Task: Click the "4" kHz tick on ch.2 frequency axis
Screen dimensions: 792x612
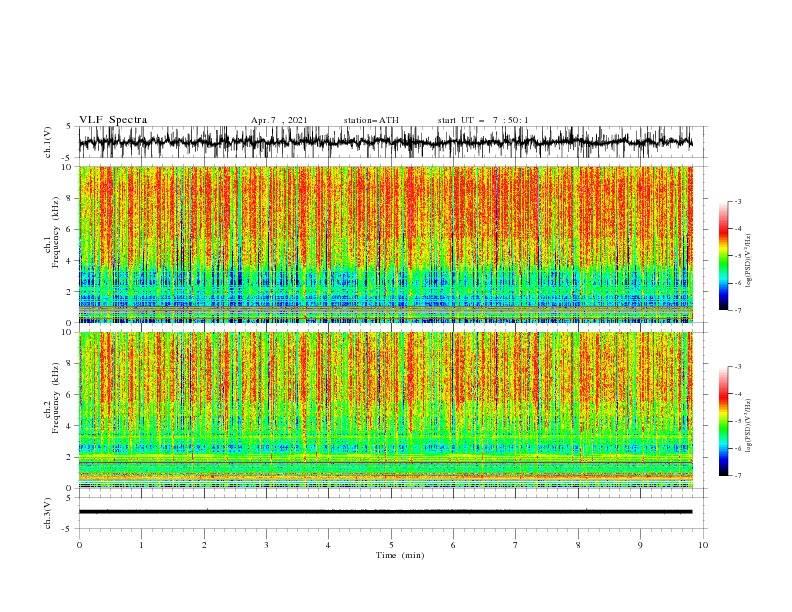Action: tap(70, 427)
